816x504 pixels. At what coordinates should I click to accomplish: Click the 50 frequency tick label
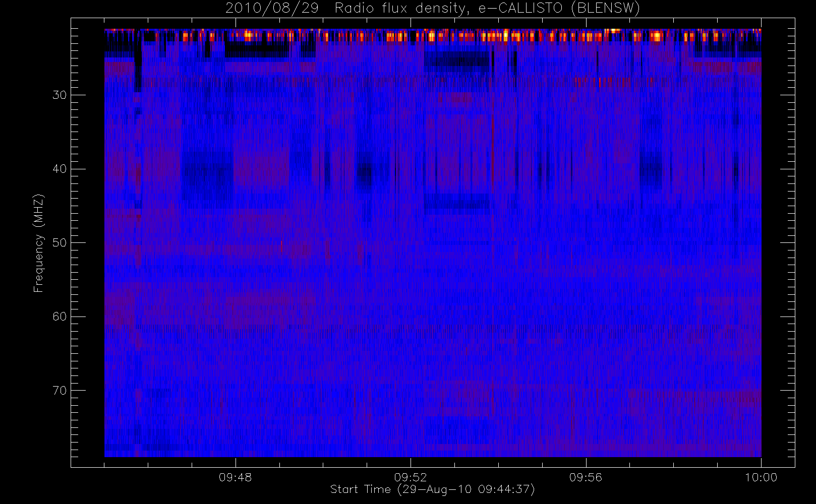coord(60,243)
